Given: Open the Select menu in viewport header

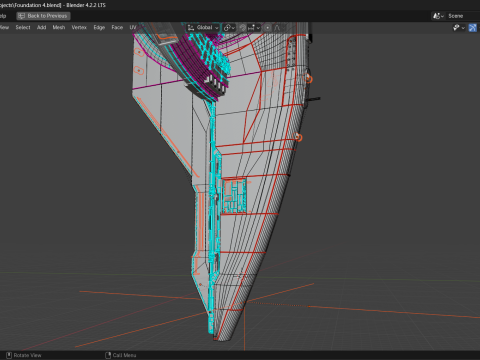Looking at the screenshot, I should click(23, 27).
